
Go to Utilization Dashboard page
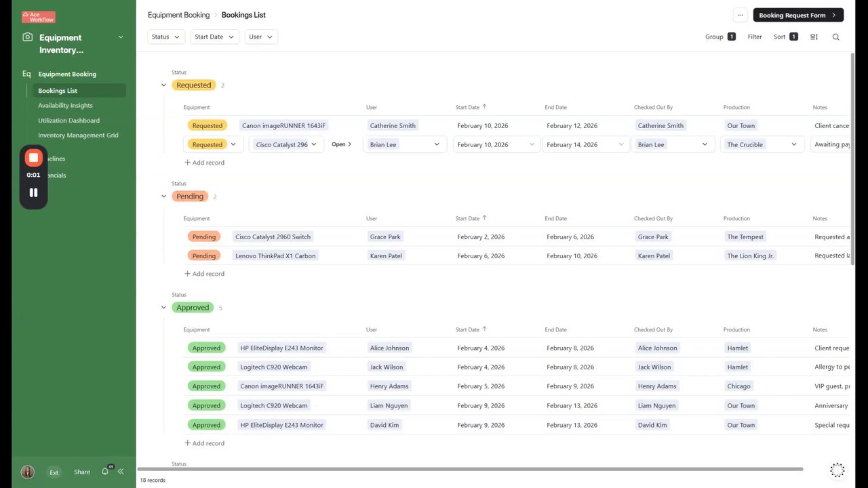coord(68,121)
